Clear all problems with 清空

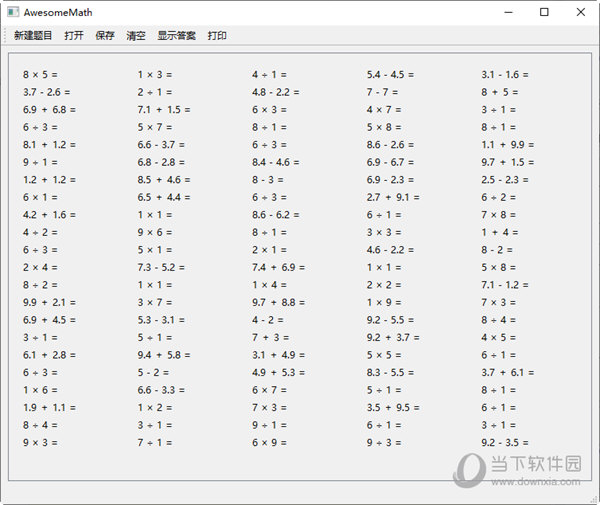(136, 36)
